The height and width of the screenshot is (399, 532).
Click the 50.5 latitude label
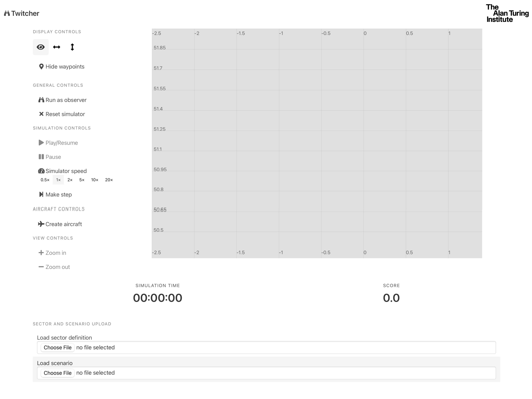(x=158, y=230)
